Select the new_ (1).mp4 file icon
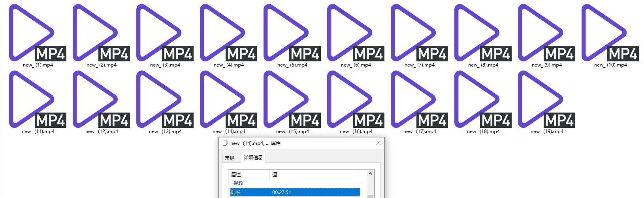 pos(38,33)
